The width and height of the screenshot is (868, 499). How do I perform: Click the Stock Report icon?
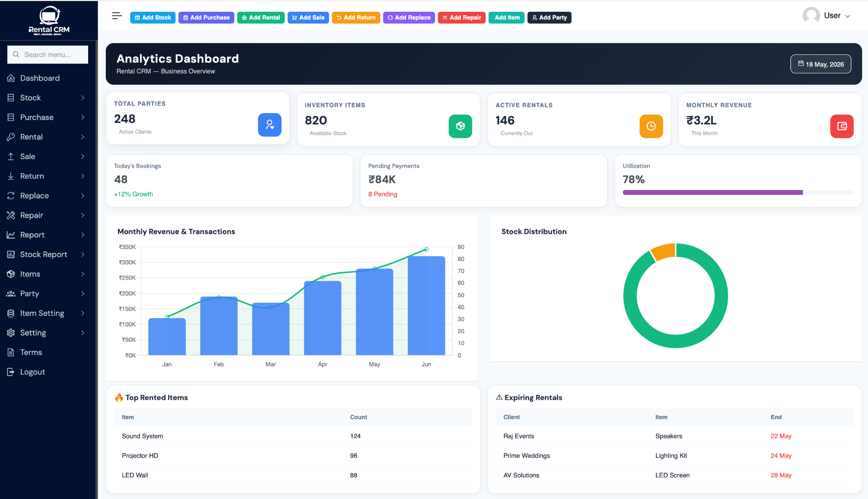(11, 255)
